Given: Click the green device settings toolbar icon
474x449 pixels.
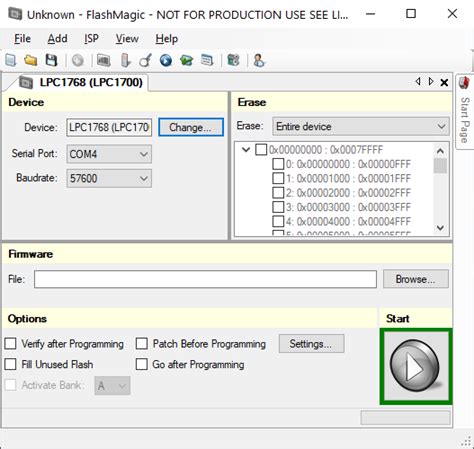Looking at the screenshot, I should tap(233, 61).
